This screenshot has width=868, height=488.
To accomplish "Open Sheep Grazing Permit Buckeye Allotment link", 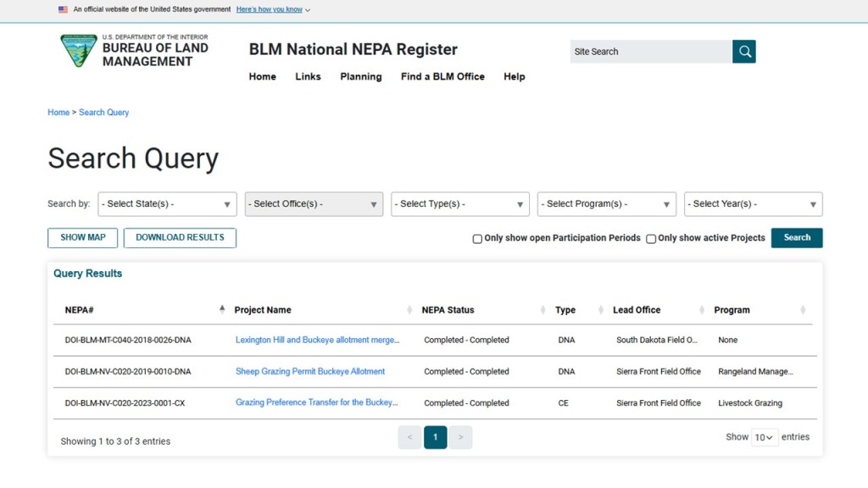I will tap(310, 371).
